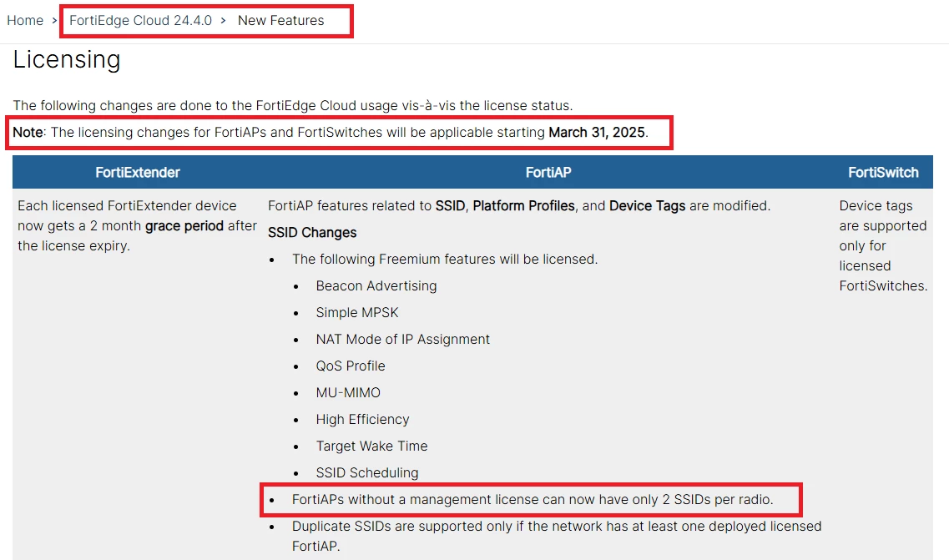Image resolution: width=949 pixels, height=560 pixels.
Task: Click the 'March 31, 2025' date text
Action: click(x=597, y=133)
